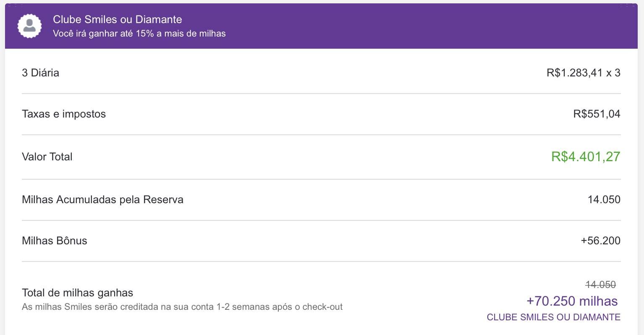Select the Clube Smiles ou Diamante header title

point(118,19)
